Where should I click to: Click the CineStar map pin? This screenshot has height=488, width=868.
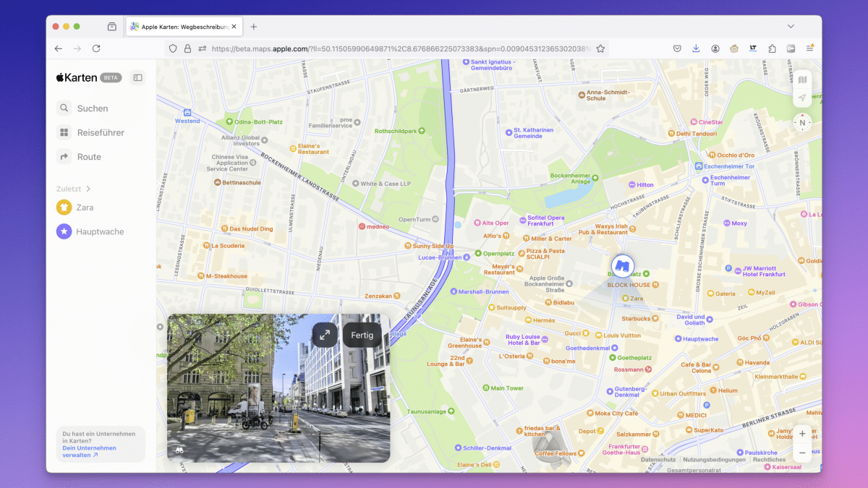[x=693, y=122]
